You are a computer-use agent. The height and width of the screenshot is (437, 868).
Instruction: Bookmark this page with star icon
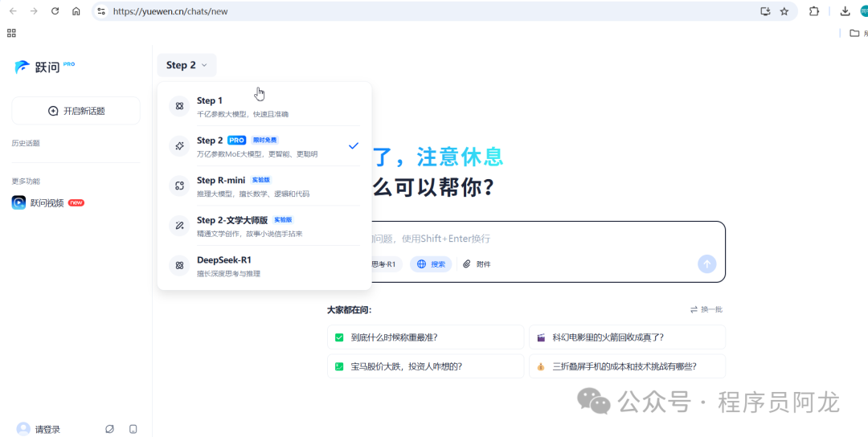coord(784,11)
